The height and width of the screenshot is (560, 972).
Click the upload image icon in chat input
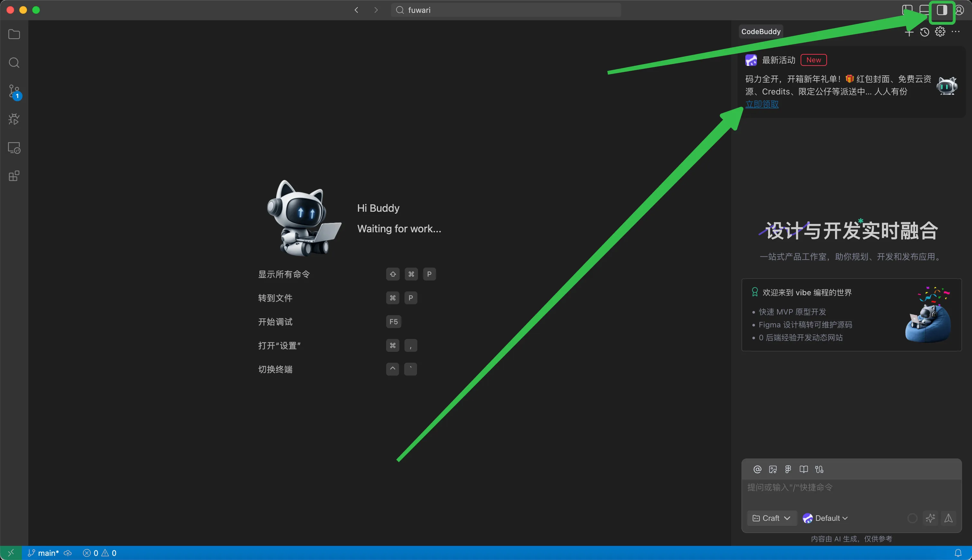click(x=773, y=469)
